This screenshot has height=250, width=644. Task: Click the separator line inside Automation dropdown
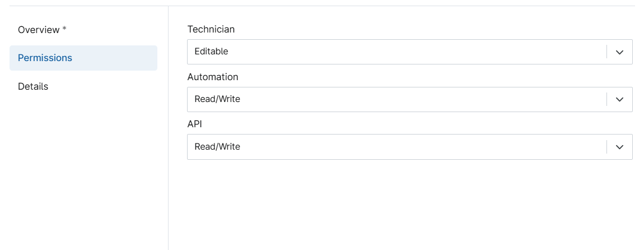606,100
